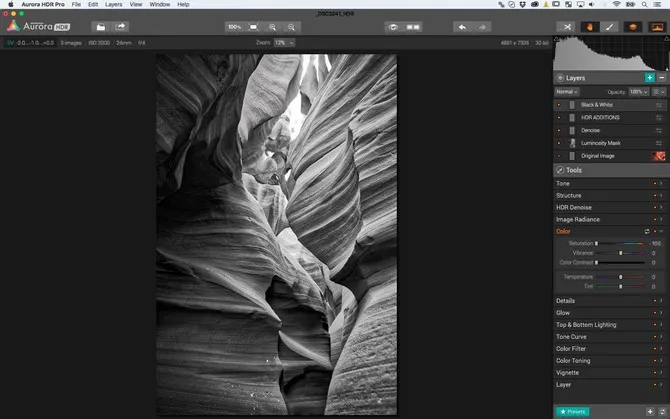The width and height of the screenshot is (670, 419).
Task: Open the Layers menu in menu bar
Action: (113, 5)
